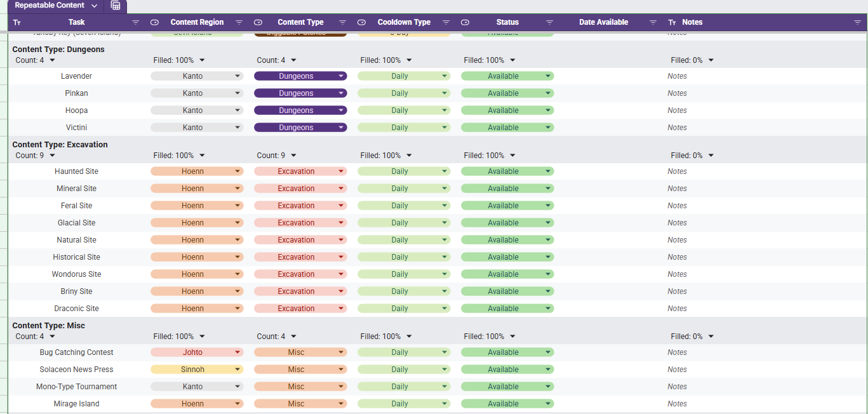Image resolution: width=868 pixels, height=414 pixels.
Task: Click the Content Region column filter icon
Action: pos(239,22)
